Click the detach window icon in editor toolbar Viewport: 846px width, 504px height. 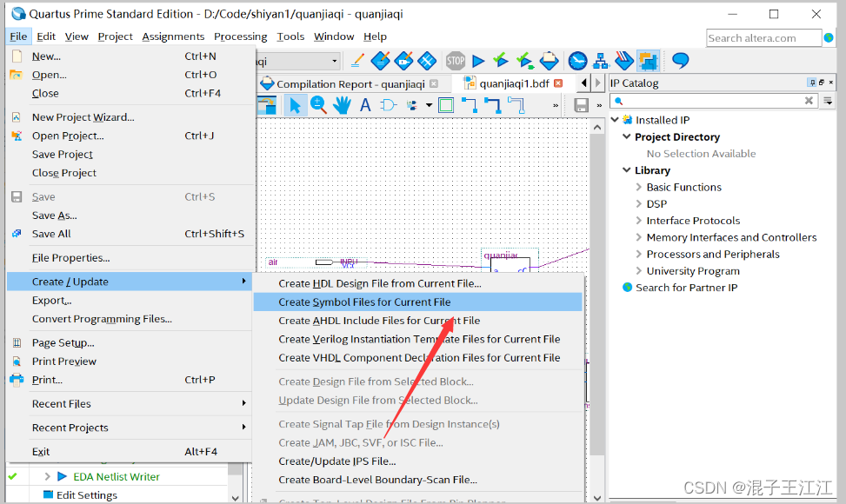point(267,105)
